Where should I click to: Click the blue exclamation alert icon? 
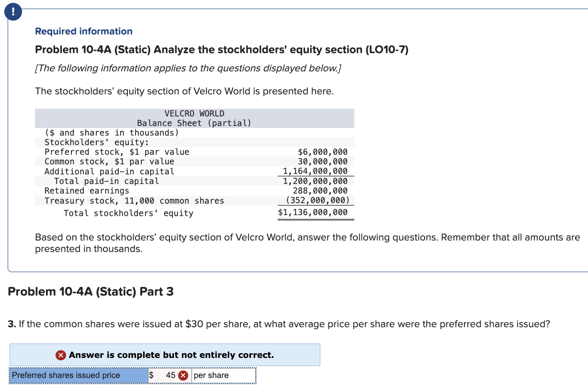coord(12,11)
